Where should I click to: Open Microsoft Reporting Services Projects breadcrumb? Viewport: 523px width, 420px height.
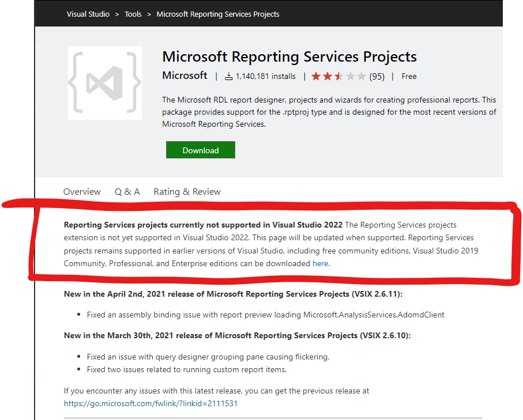218,14
